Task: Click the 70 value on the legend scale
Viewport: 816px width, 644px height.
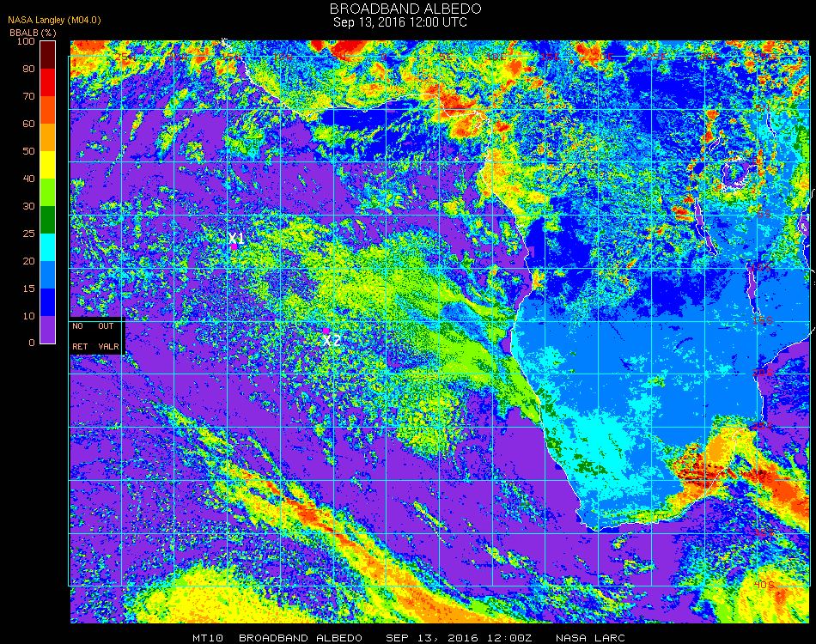Action: pyautogui.click(x=28, y=96)
